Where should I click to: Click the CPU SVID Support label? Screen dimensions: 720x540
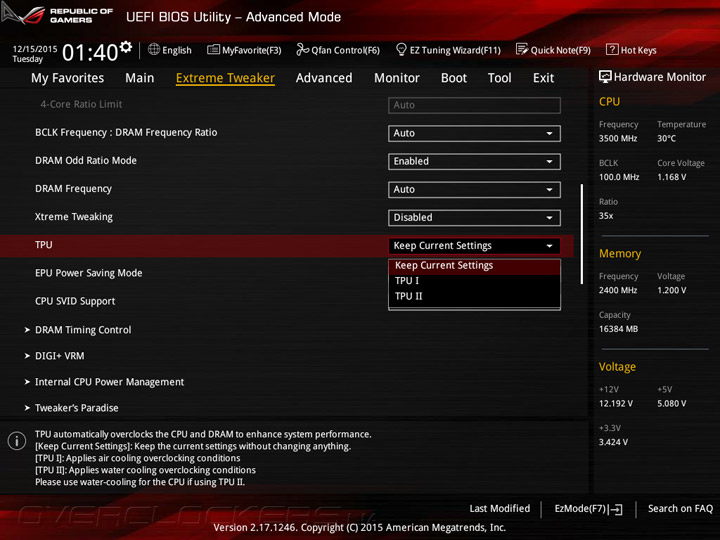(75, 301)
